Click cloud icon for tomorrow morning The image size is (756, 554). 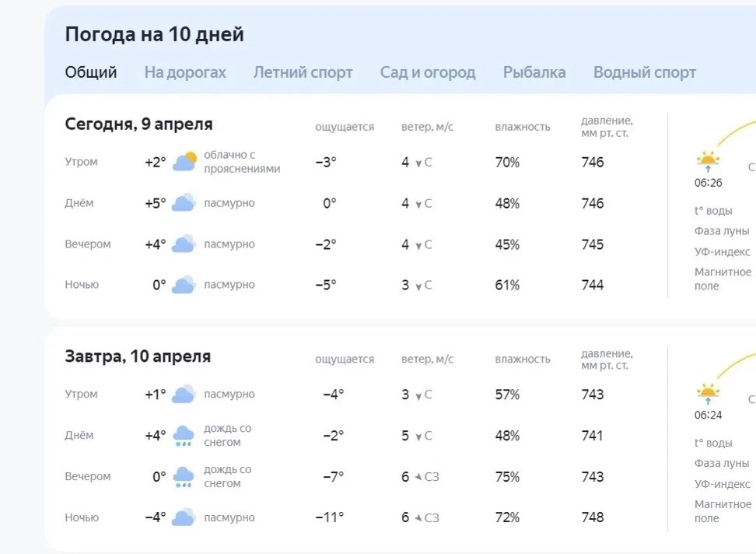tap(184, 394)
